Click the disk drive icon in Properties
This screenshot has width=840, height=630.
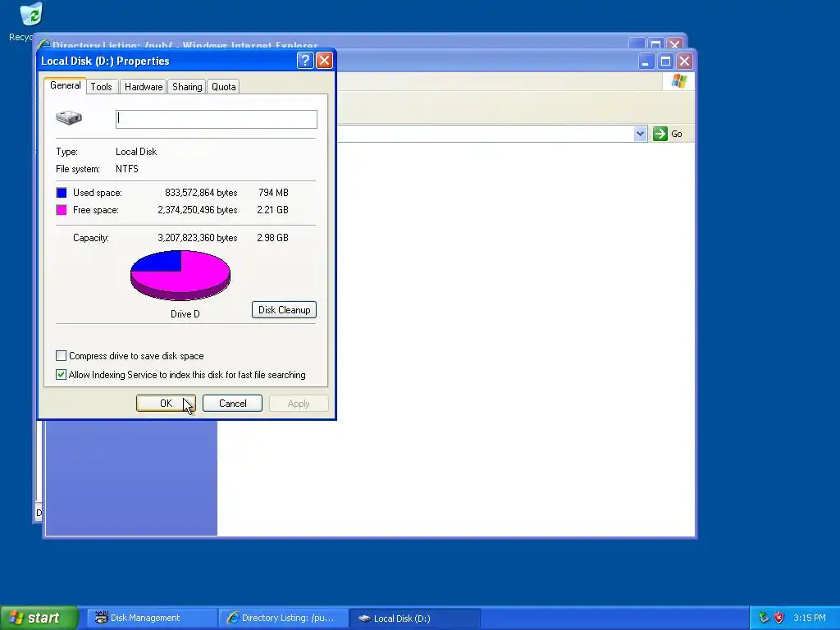coord(69,117)
